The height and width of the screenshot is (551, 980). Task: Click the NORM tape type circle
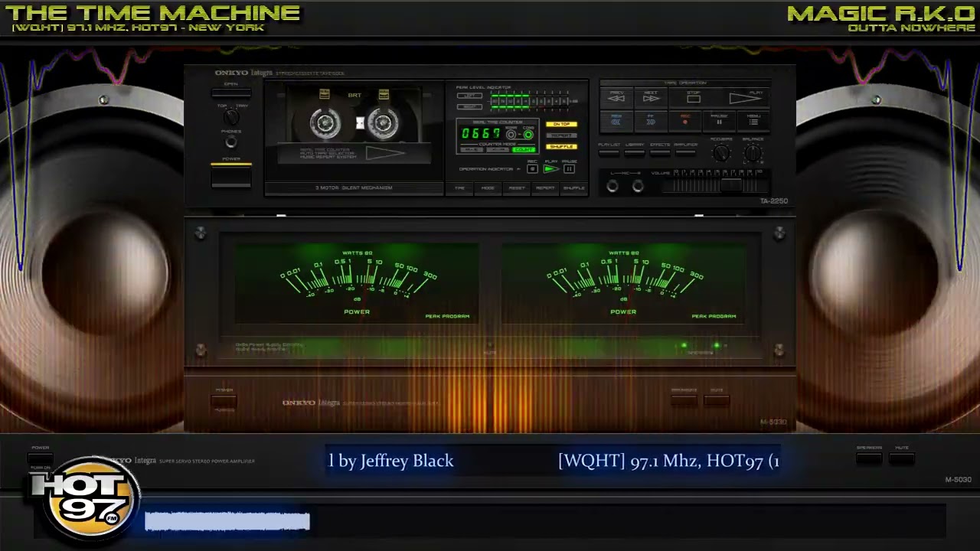511,135
